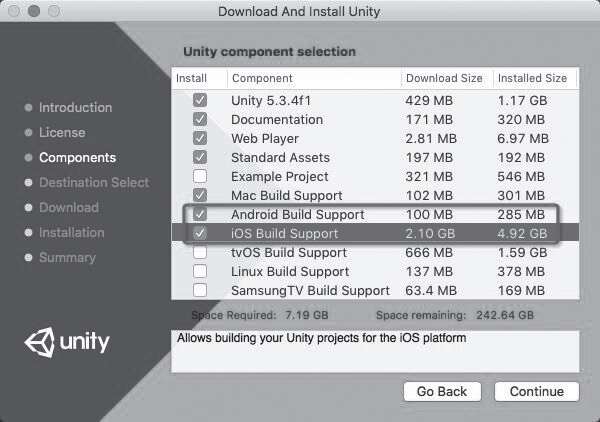The image size is (600, 422).
Task: Toggle the Web Player checkbox
Action: [x=200, y=138]
